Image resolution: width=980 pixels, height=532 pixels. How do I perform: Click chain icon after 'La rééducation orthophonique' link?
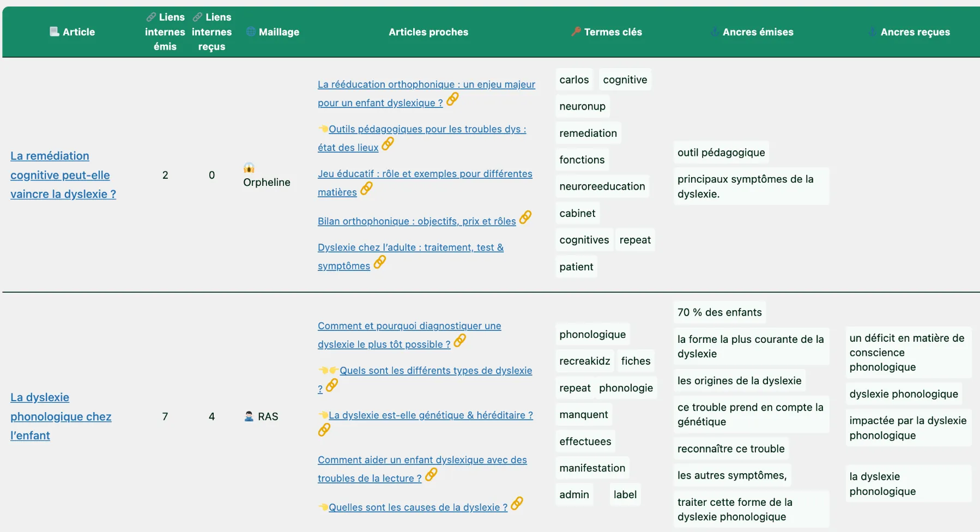point(452,99)
